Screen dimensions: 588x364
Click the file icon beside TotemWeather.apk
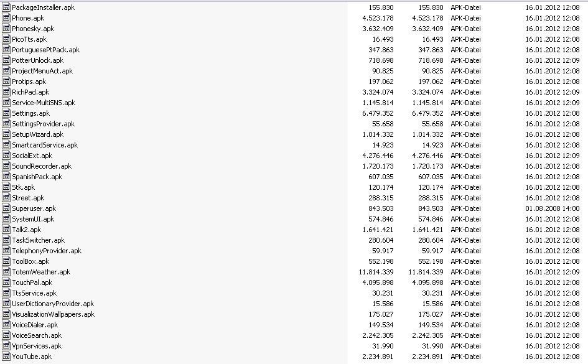(x=6, y=272)
